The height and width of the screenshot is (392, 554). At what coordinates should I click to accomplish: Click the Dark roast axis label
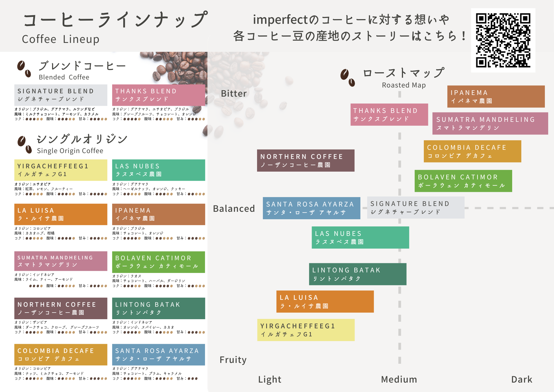[x=522, y=379]
